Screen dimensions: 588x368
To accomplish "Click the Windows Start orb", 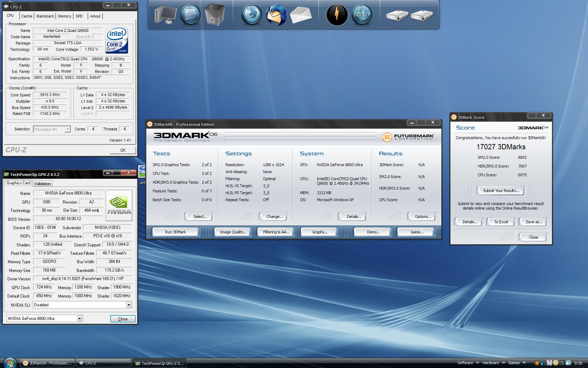I will pos(10,363).
